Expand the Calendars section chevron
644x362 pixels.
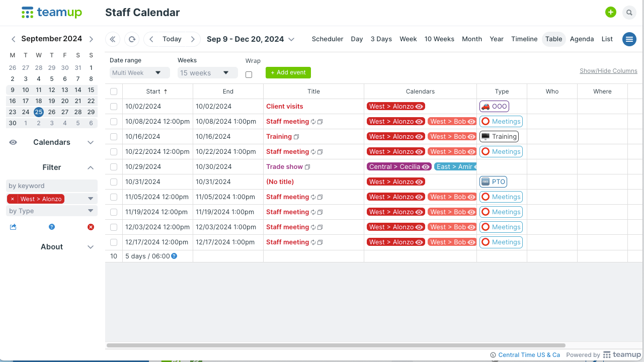tap(91, 142)
